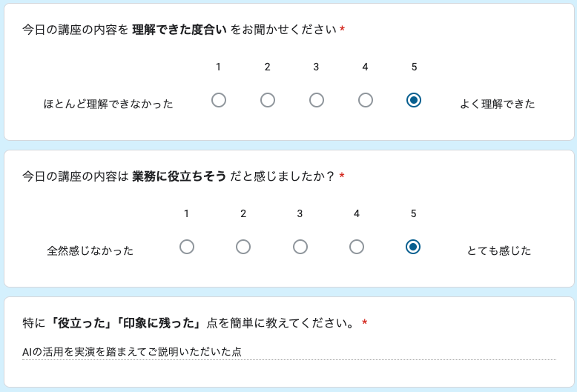Choose rating 1 for 業務に役立ちそう question

187,247
